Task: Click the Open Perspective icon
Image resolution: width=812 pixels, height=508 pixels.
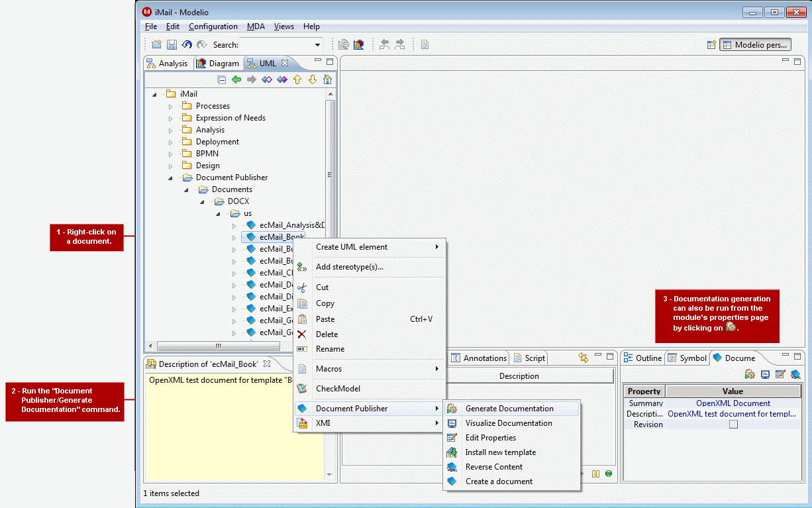Action: coord(711,45)
